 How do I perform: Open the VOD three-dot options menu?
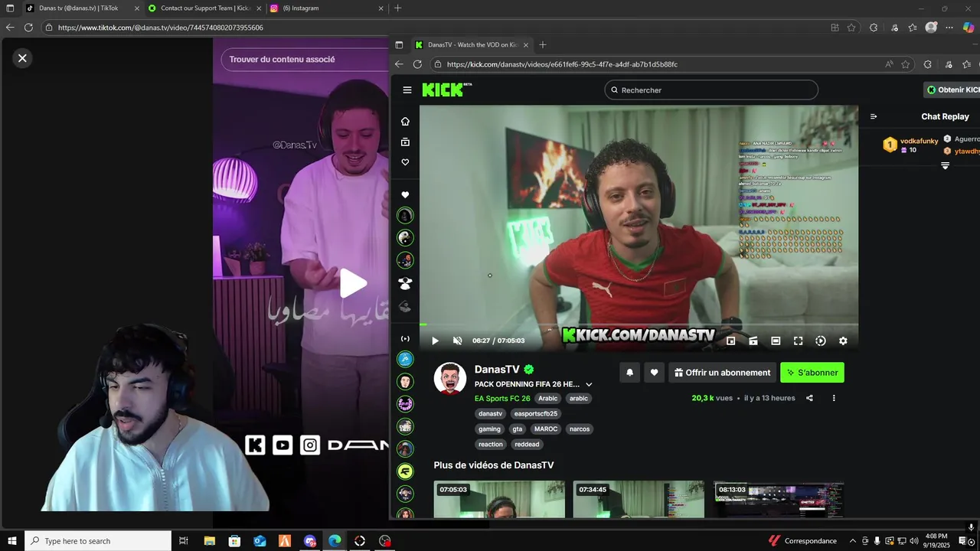[834, 398]
